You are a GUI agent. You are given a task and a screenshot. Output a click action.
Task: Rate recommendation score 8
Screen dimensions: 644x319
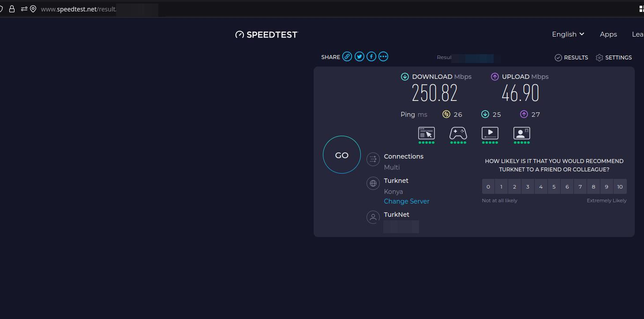click(x=593, y=187)
